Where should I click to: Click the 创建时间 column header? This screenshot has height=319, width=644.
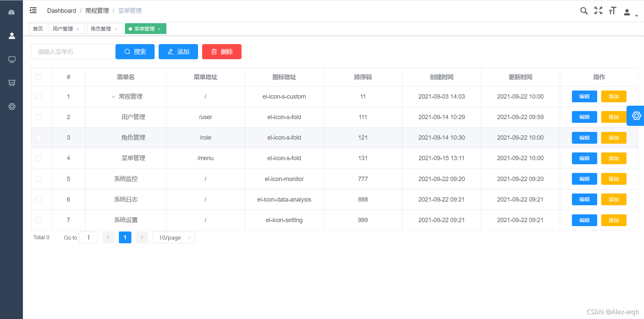tap(442, 77)
